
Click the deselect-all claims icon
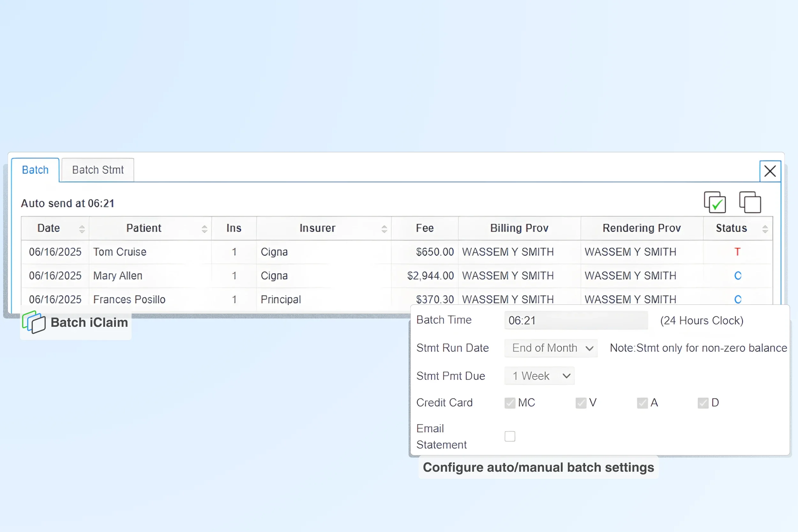pos(750,202)
